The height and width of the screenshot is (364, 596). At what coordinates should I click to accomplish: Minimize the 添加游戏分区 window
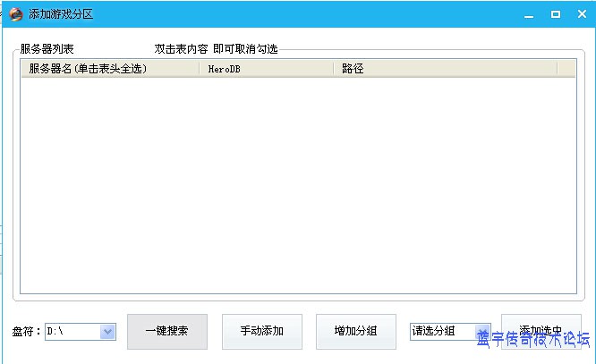[531, 14]
